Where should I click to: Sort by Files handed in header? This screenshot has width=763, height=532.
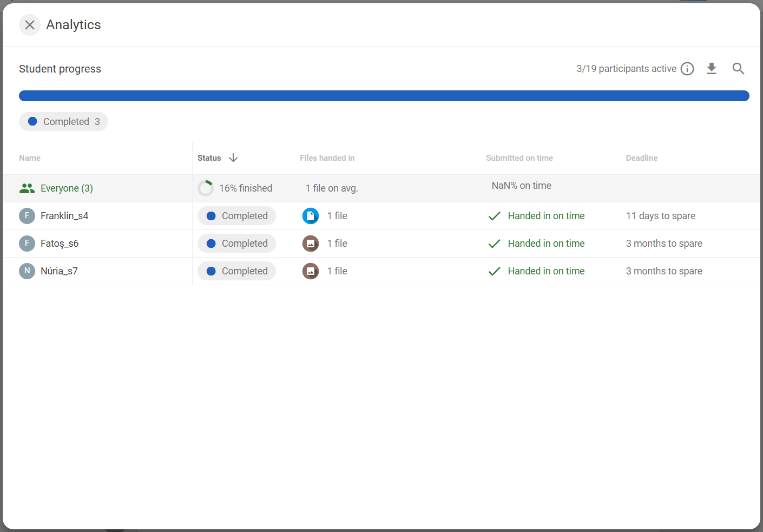[x=327, y=158]
